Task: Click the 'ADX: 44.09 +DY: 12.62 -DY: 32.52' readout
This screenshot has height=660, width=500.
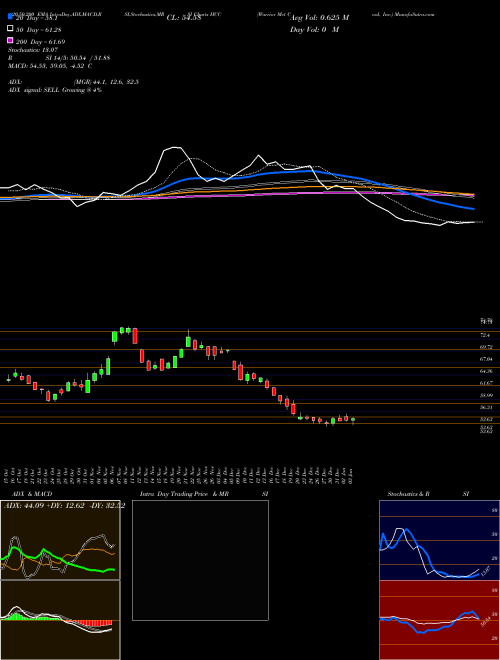Action: point(64,506)
